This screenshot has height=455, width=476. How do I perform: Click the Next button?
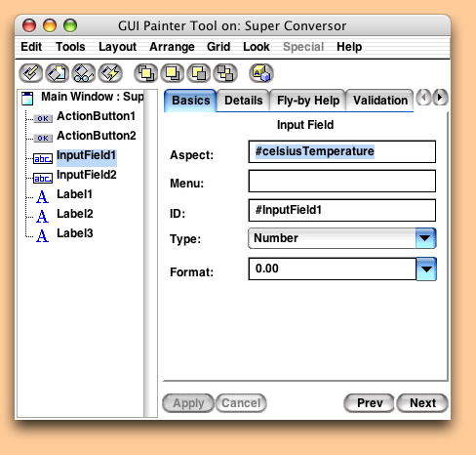422,403
